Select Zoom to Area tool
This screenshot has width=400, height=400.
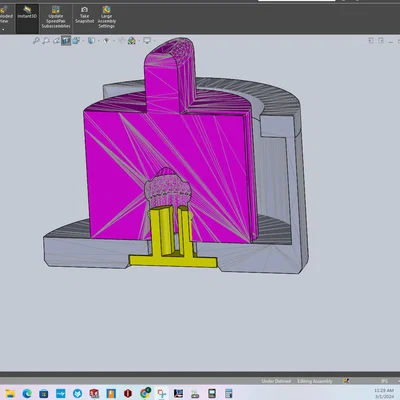point(46,41)
